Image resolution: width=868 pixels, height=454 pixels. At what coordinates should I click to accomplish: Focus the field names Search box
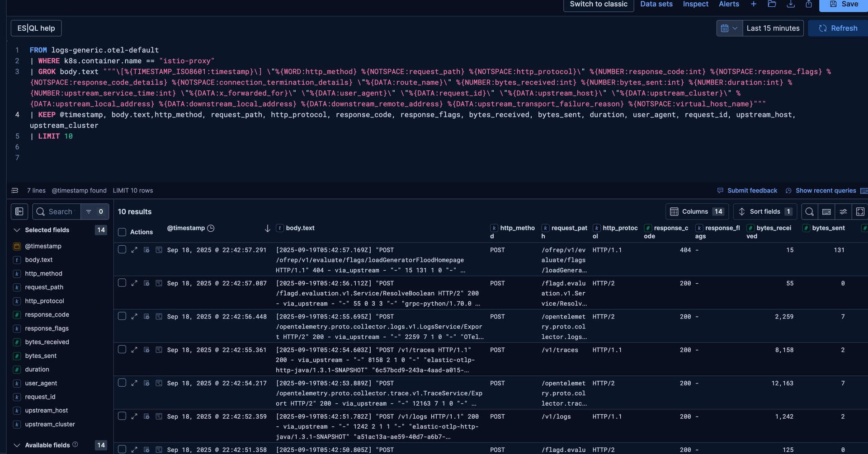pyautogui.click(x=57, y=211)
